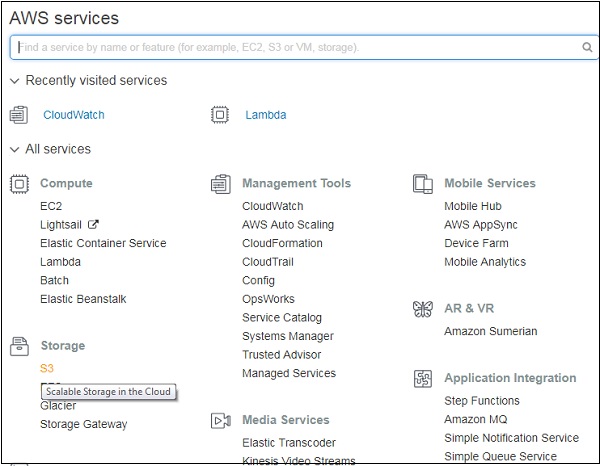Click the search magnifier icon
600x466 pixels.
[587, 47]
